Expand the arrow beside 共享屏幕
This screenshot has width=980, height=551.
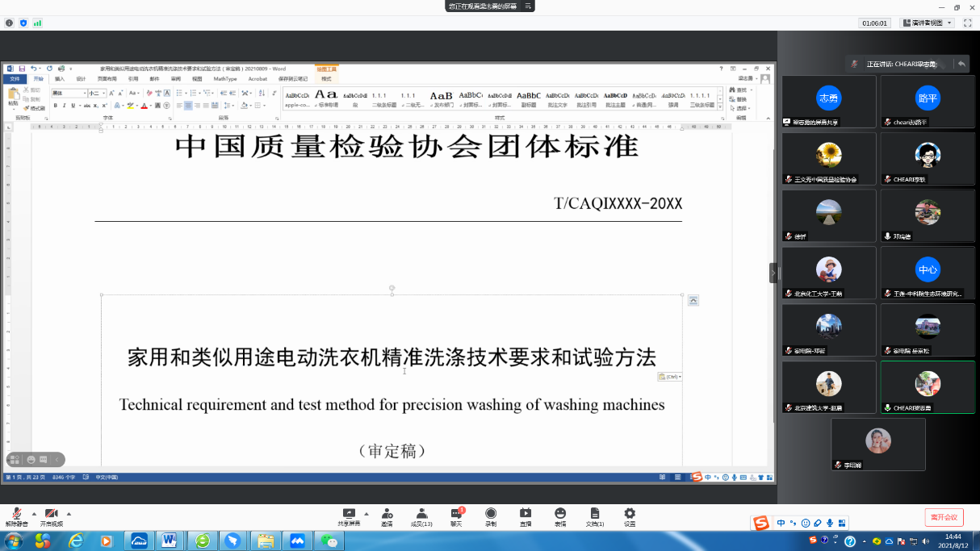pos(366,513)
